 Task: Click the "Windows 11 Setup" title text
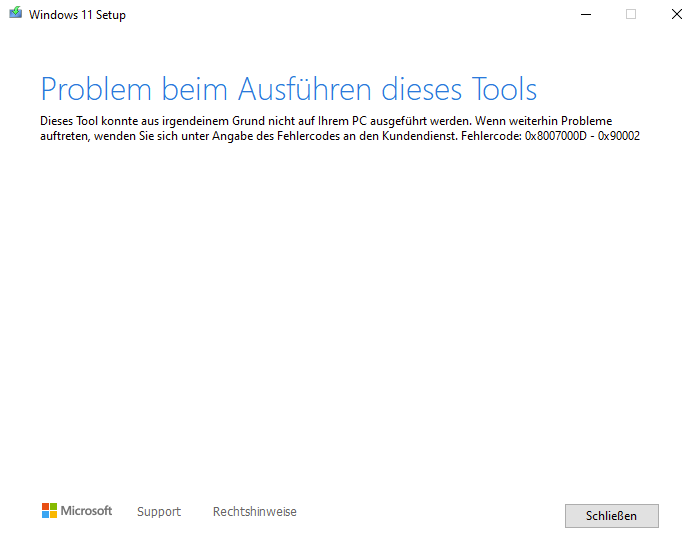pos(77,15)
